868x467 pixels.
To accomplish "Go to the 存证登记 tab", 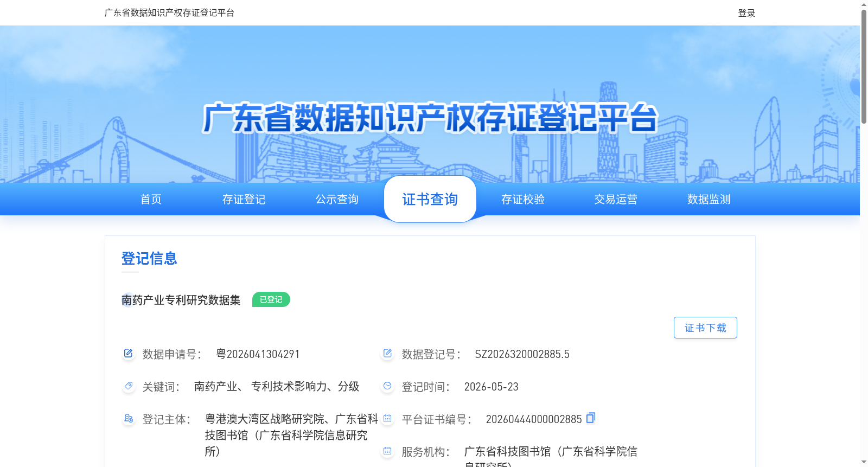I will 244,200.
